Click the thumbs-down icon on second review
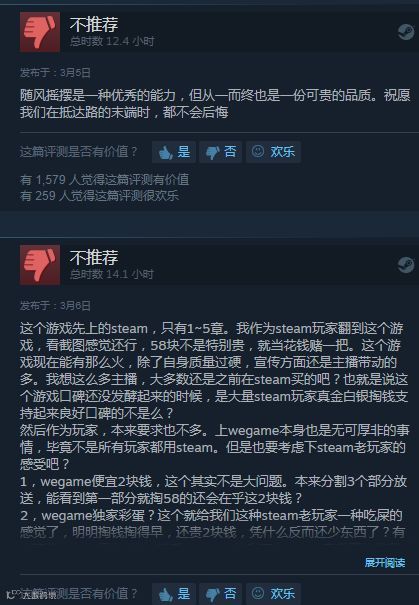Viewport: 419px width, 605px height. click(40, 265)
